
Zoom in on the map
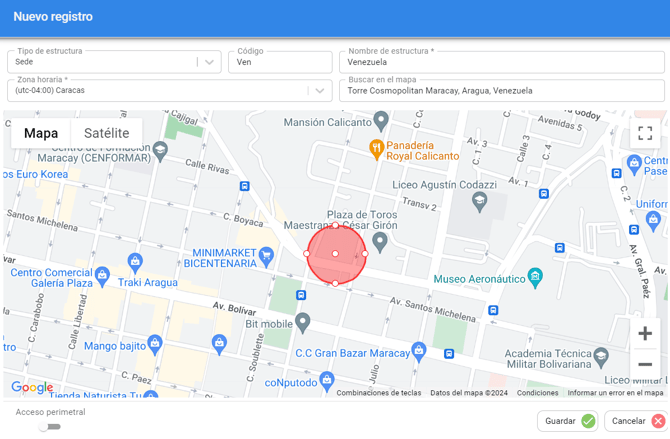click(x=645, y=334)
